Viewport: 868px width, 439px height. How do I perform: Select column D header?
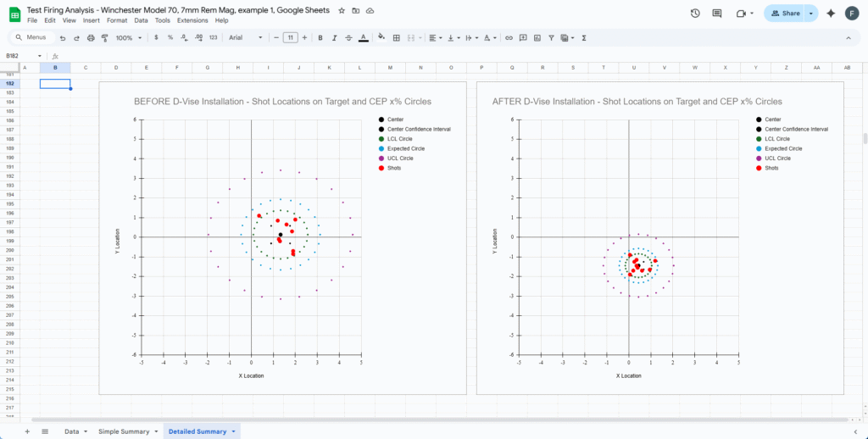click(x=115, y=68)
